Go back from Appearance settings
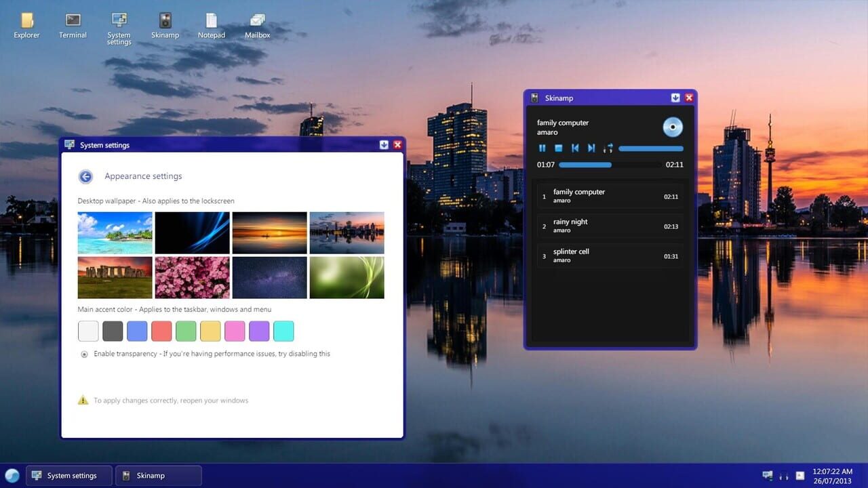 [x=85, y=176]
